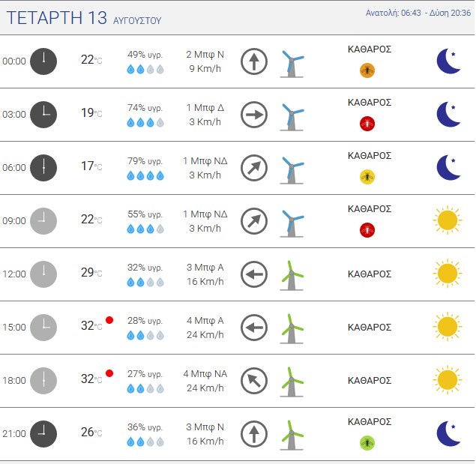Image resolution: width=476 pixels, height=464 pixels.
Task: Click the dark clock icon at 00:00
Action: point(43,61)
